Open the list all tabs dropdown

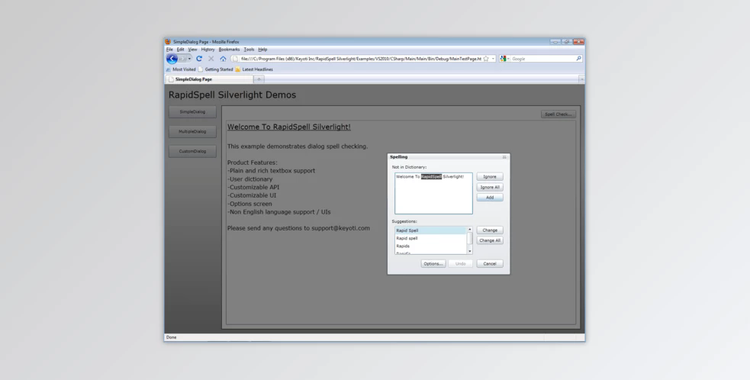[x=581, y=79]
